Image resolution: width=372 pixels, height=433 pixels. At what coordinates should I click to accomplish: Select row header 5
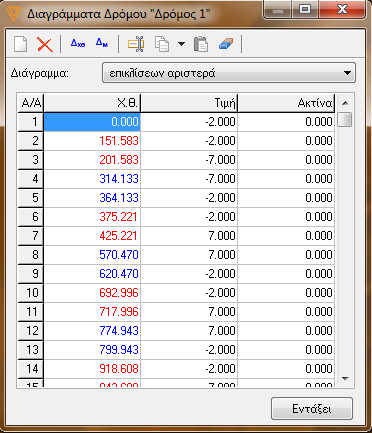click(x=31, y=198)
